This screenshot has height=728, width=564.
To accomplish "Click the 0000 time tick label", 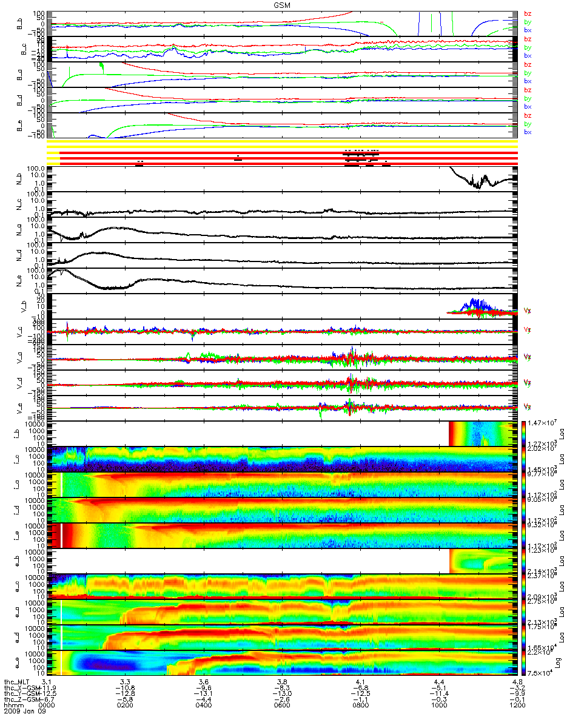I will point(47,704).
